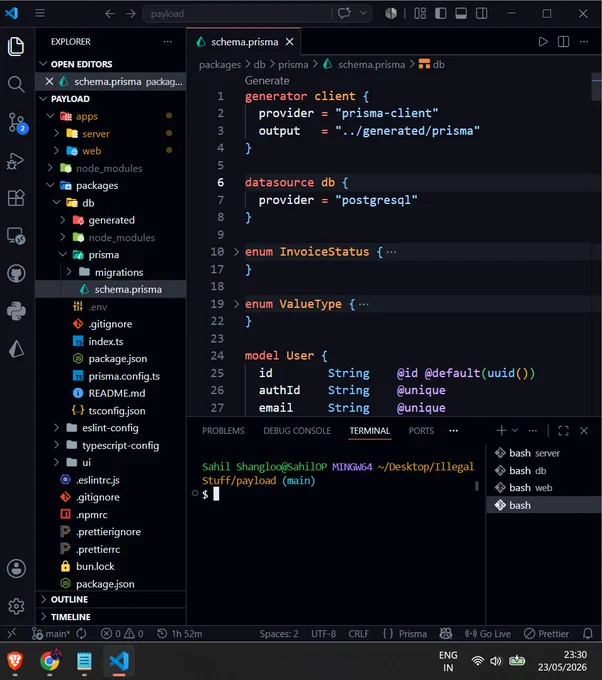602x680 pixels.
Task: Run the file with the play icon
Action: [543, 42]
